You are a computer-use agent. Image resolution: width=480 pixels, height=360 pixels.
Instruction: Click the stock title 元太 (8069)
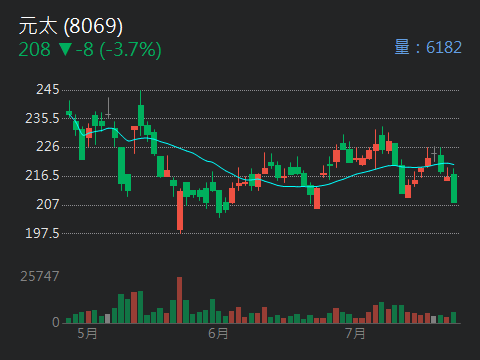coord(71,26)
